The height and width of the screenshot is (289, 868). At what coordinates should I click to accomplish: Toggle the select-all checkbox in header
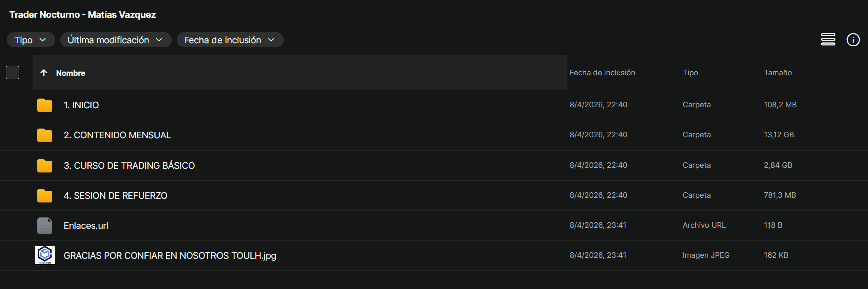pos(13,73)
